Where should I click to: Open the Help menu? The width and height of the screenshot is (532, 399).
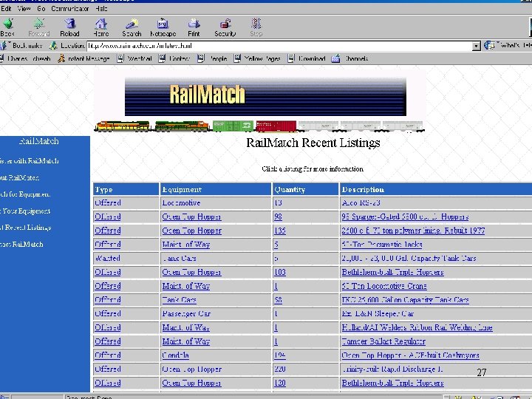click(101, 8)
